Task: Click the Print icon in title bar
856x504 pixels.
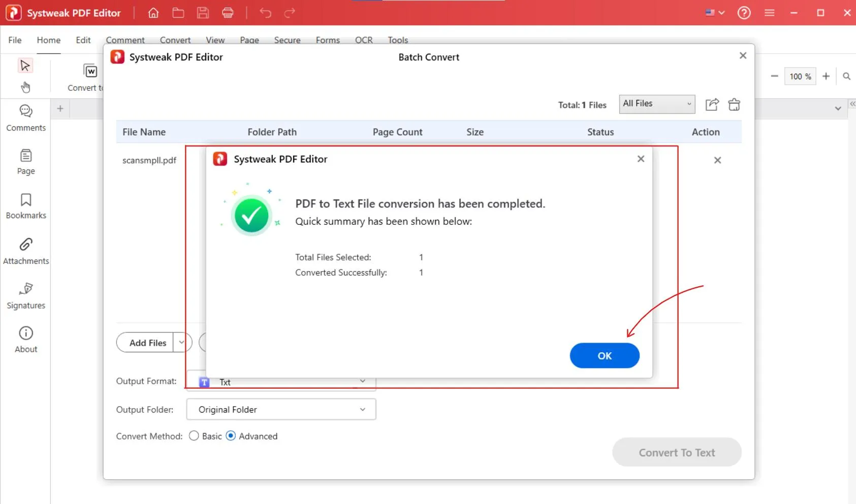Action: [x=228, y=13]
